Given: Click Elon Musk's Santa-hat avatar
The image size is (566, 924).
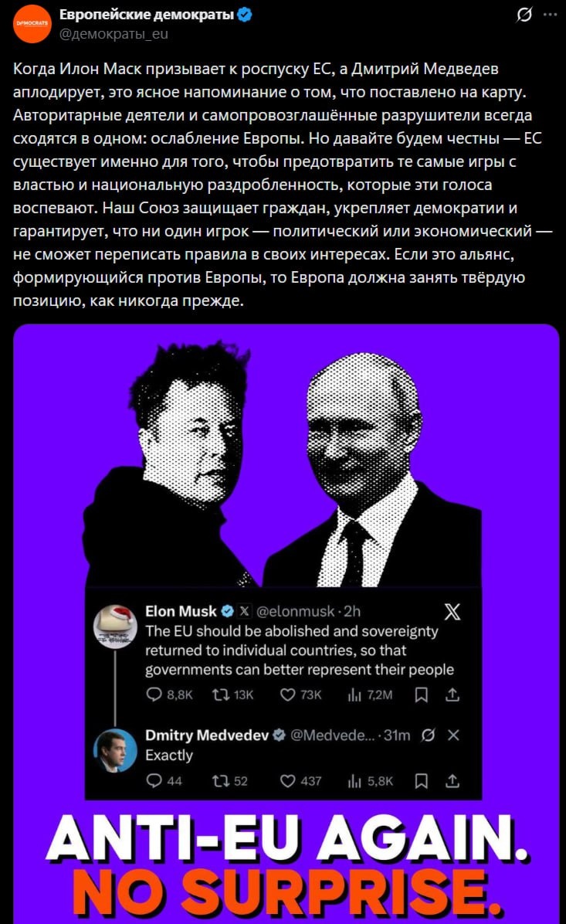Looking at the screenshot, I should 115,627.
